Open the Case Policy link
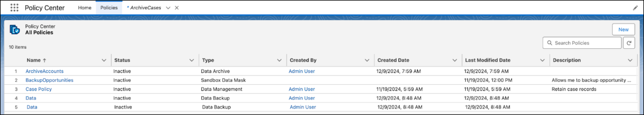 point(39,89)
